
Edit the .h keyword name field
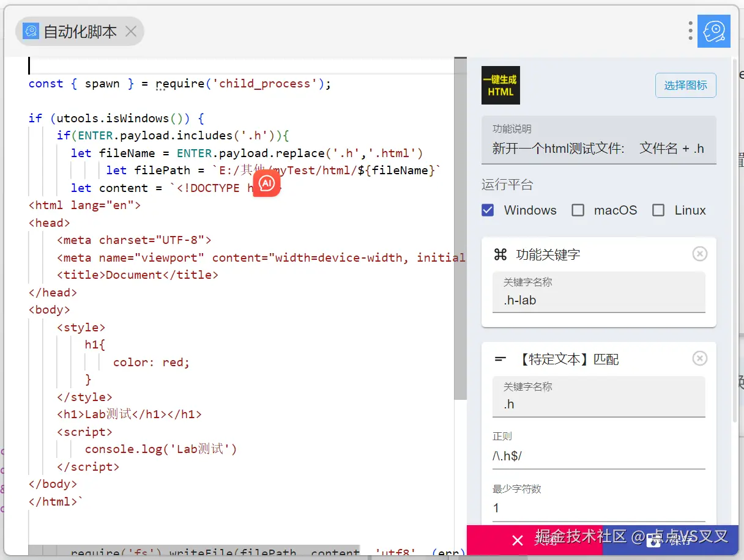(x=598, y=397)
